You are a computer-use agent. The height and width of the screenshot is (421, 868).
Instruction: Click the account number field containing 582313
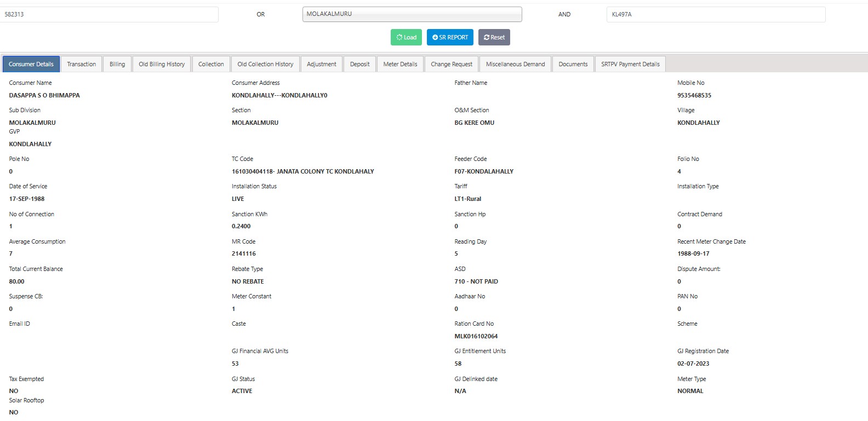point(110,14)
